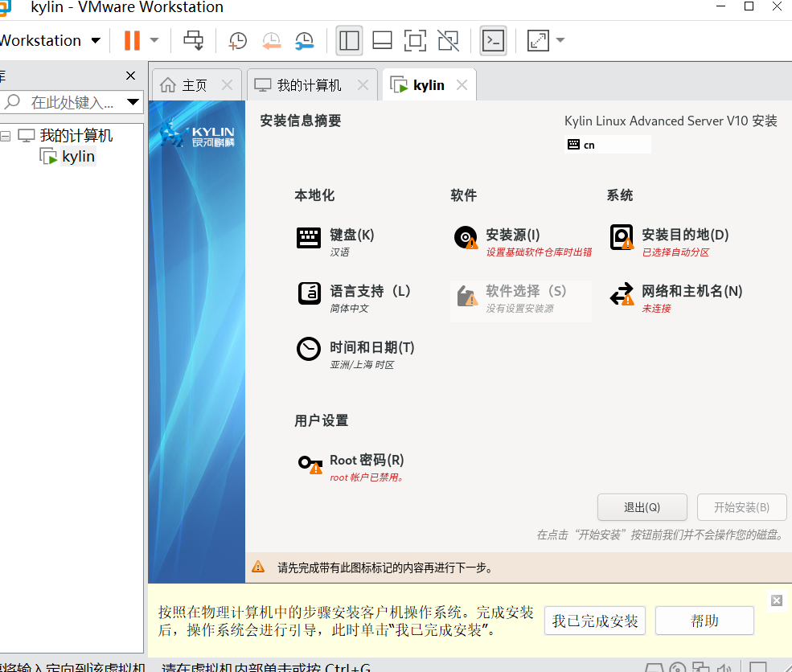This screenshot has width=792, height=672.
Task: Open the snapshot manager icon
Action: tap(305, 40)
